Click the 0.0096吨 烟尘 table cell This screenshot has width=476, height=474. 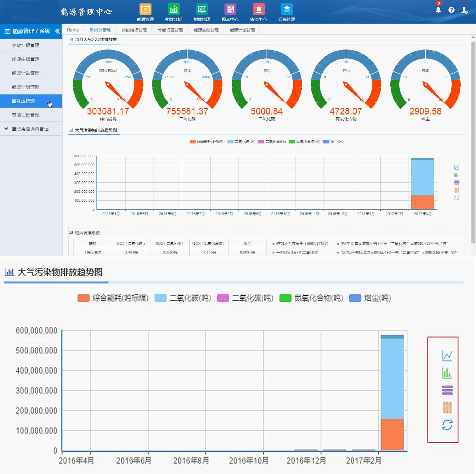[x=247, y=252]
